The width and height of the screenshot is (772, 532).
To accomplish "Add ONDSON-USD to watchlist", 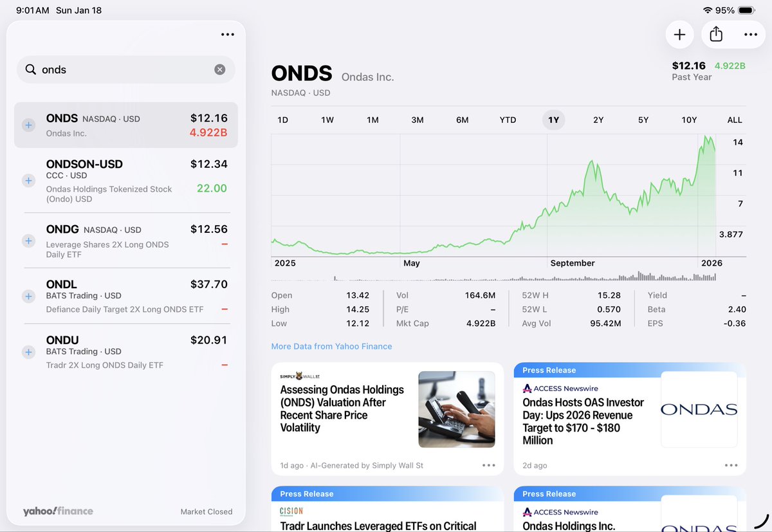I will pyautogui.click(x=28, y=181).
